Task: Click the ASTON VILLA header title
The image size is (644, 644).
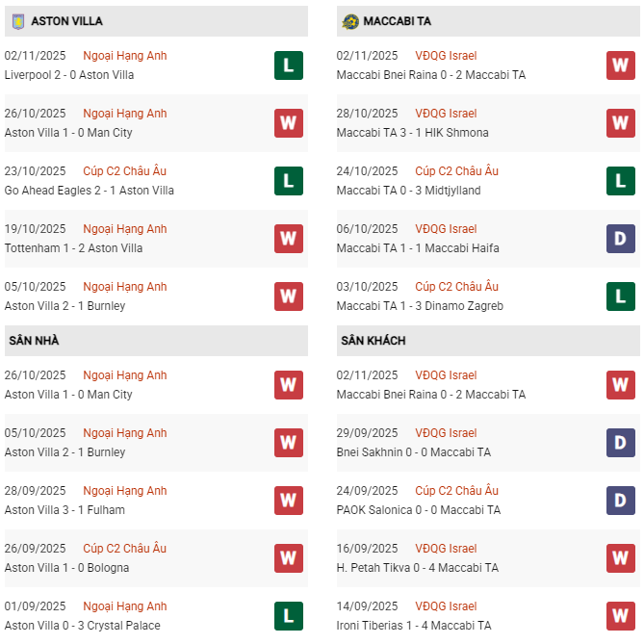Action: coord(66,20)
